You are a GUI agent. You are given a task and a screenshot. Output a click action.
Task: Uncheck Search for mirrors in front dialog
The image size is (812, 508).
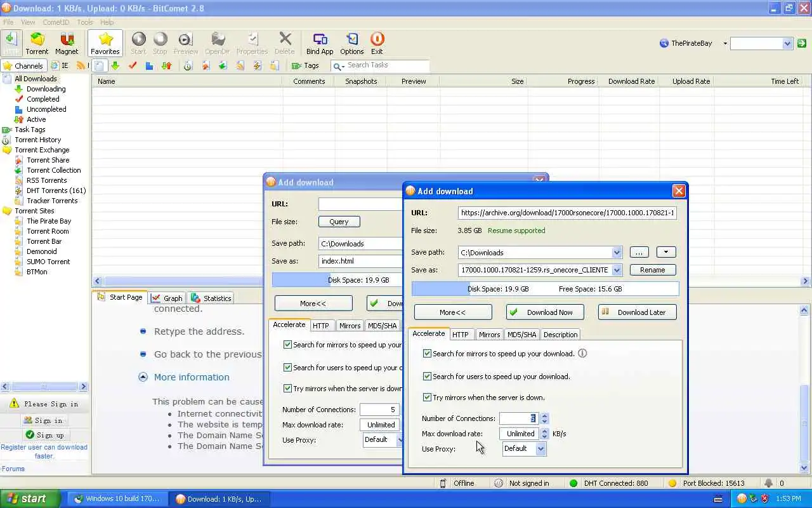pos(427,354)
